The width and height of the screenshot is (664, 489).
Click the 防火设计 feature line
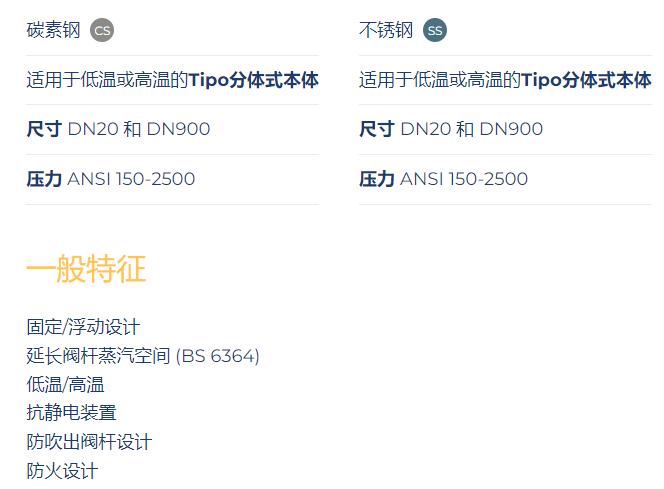coord(62,470)
